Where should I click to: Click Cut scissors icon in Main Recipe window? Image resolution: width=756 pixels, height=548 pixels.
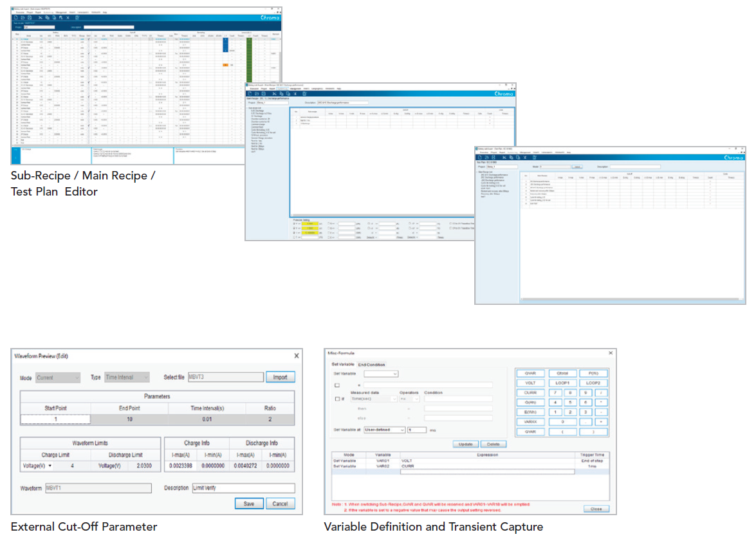point(274,93)
